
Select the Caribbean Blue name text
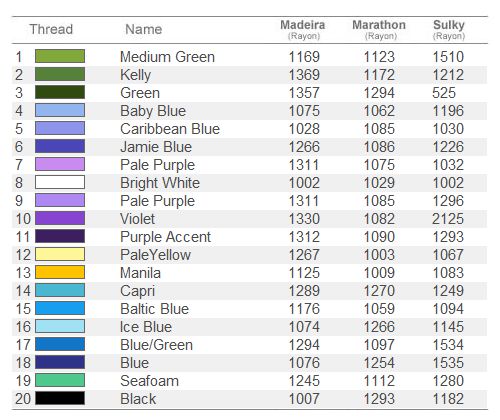click(170, 129)
